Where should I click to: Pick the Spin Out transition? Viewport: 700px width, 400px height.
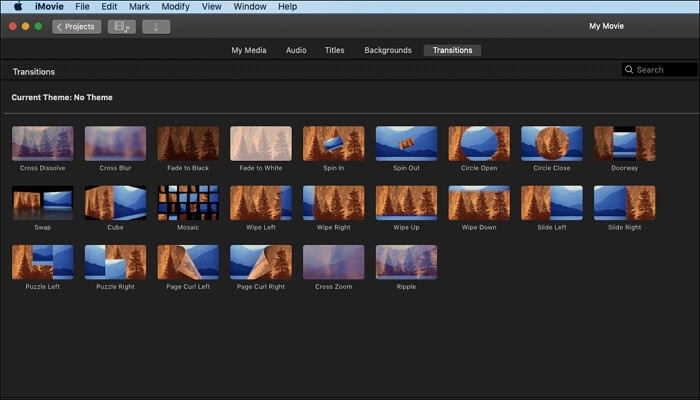[x=406, y=143]
